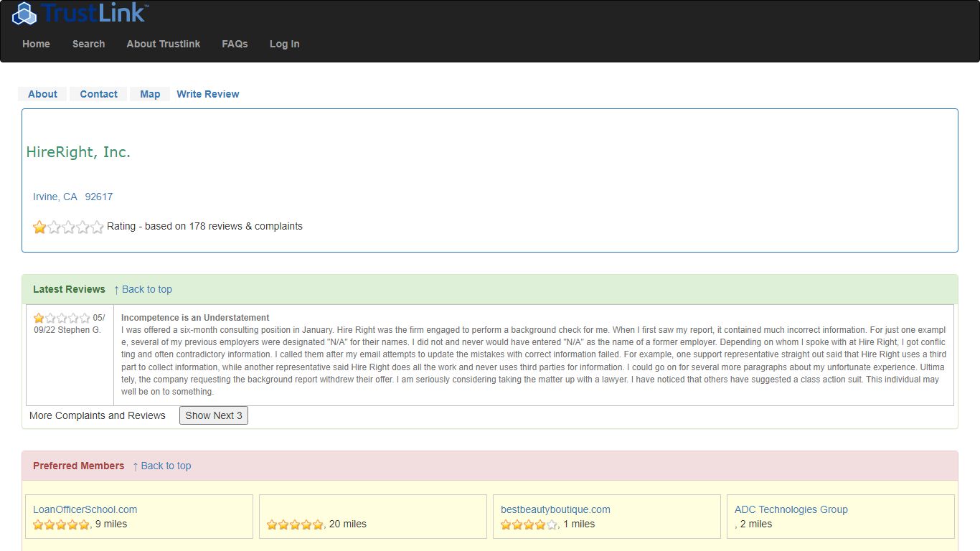Switch to the Contact tab
Screen dimensions: 980x551
click(x=98, y=94)
